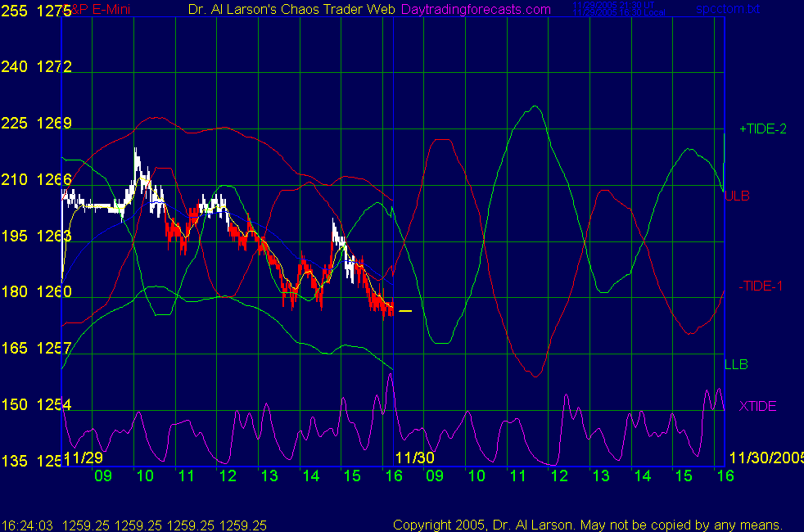Click the "135" scale value on the axis

[15, 461]
